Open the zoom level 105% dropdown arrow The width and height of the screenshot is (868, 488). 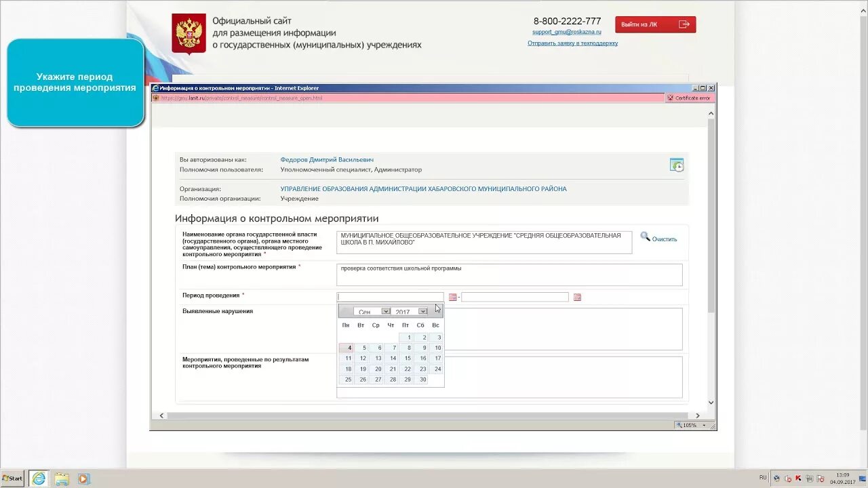705,426
